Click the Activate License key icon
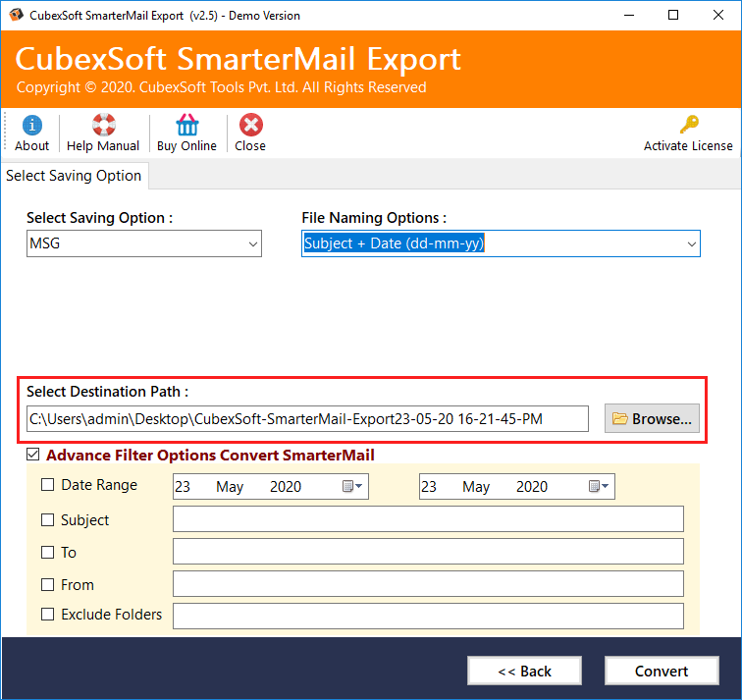Image resolution: width=742 pixels, height=700 pixels. click(x=689, y=125)
